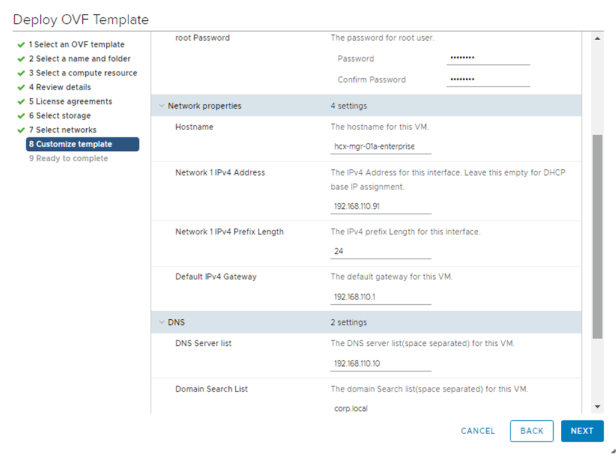Collapse the DNS section chevron
Image resolution: width=616 pixels, height=454 pixels.
(x=162, y=323)
